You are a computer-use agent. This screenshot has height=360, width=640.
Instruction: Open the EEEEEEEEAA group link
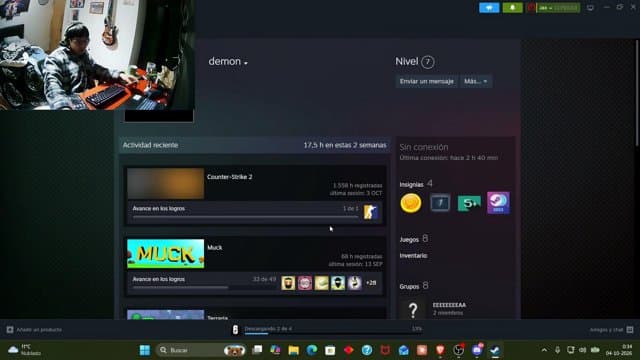pyautogui.click(x=449, y=305)
